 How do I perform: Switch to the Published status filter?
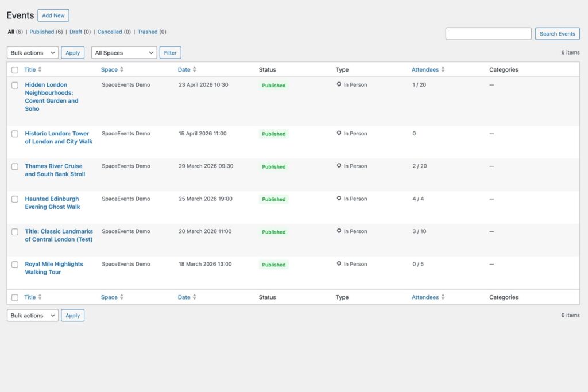coord(41,32)
